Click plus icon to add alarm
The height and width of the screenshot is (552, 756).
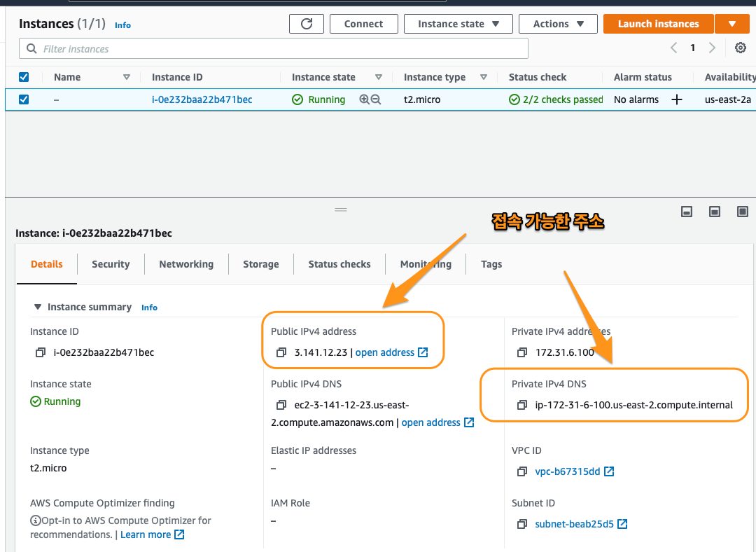tap(676, 99)
